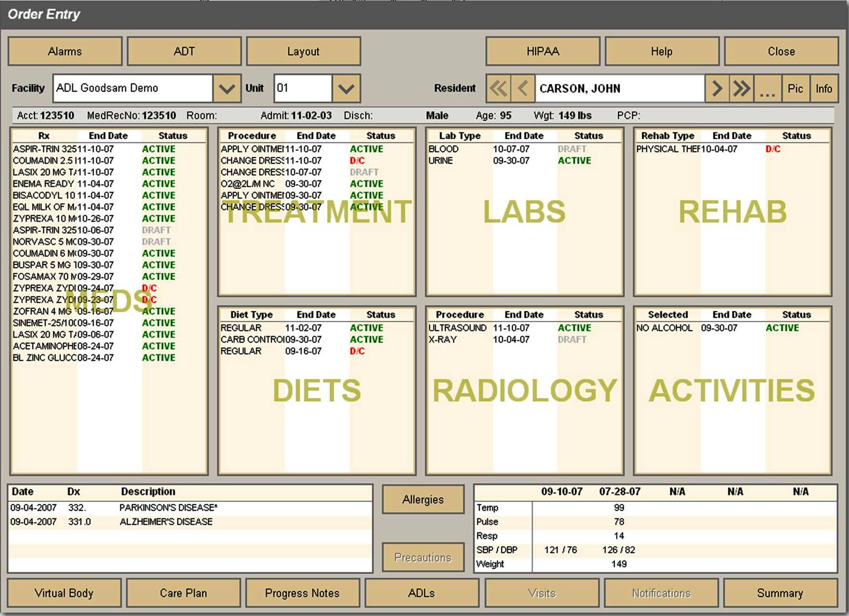Jump to the first resident

pos(498,88)
